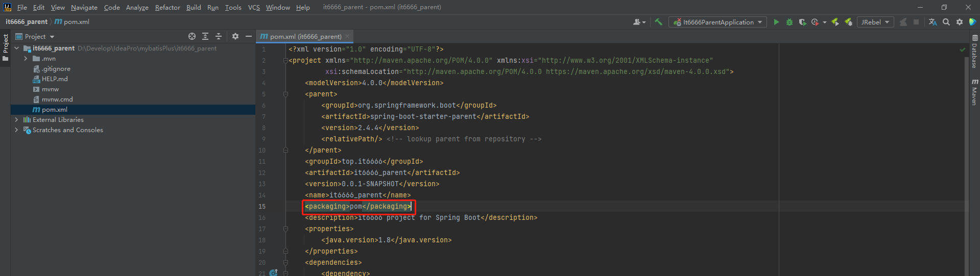This screenshot has width=980, height=276.
Task: Open the It6666ParentApplication run configuration dropdown
Action: click(718, 22)
